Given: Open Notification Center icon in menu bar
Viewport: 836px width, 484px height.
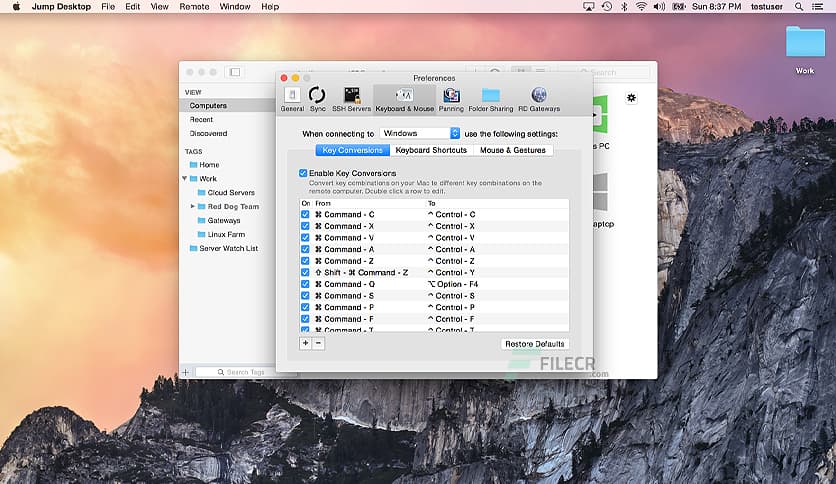Looking at the screenshot, I should (x=817, y=6).
